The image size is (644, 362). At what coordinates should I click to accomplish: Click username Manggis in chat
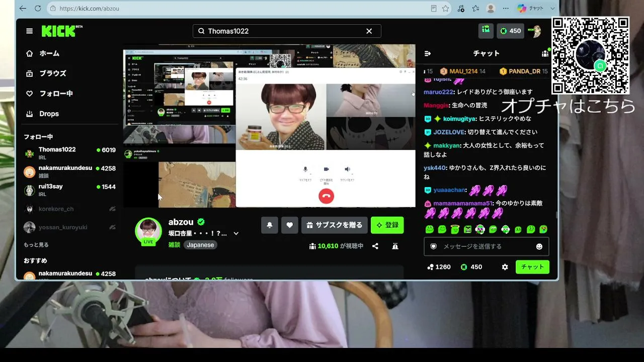pyautogui.click(x=436, y=106)
